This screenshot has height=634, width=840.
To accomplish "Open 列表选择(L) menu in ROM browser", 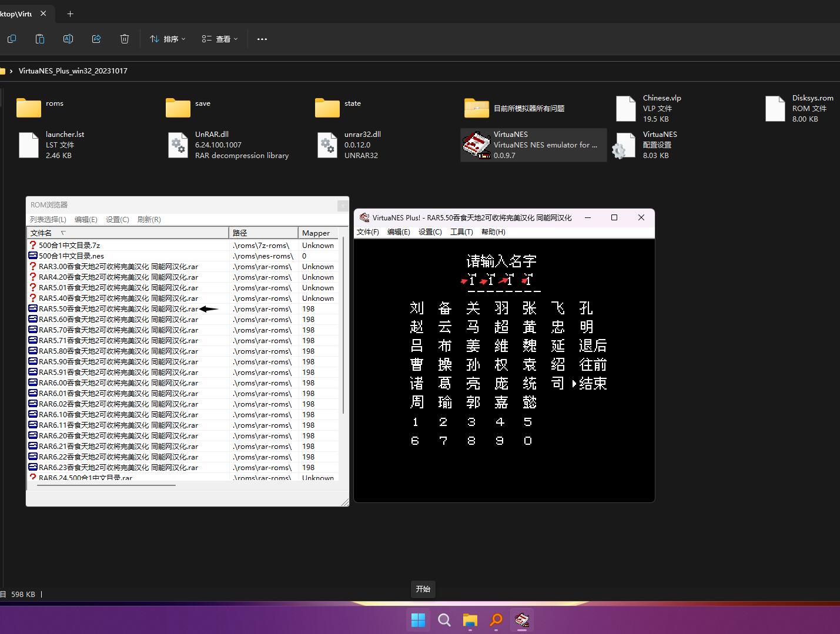I will [48, 219].
